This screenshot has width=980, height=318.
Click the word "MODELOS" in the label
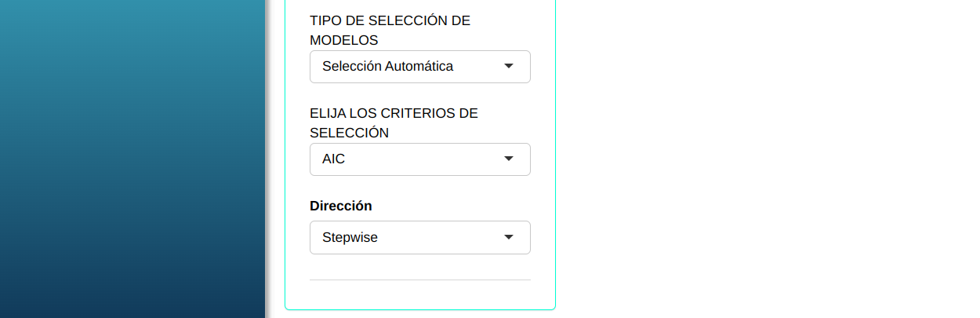click(x=344, y=40)
